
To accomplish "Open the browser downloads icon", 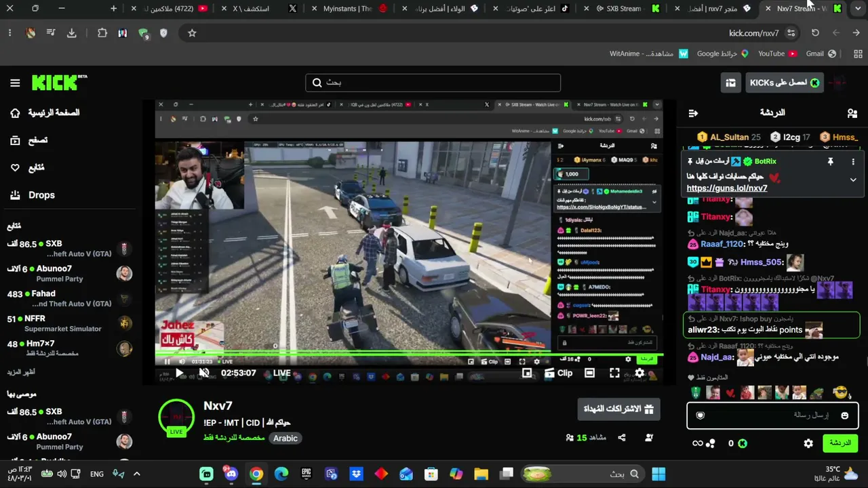I will pyautogui.click(x=72, y=33).
